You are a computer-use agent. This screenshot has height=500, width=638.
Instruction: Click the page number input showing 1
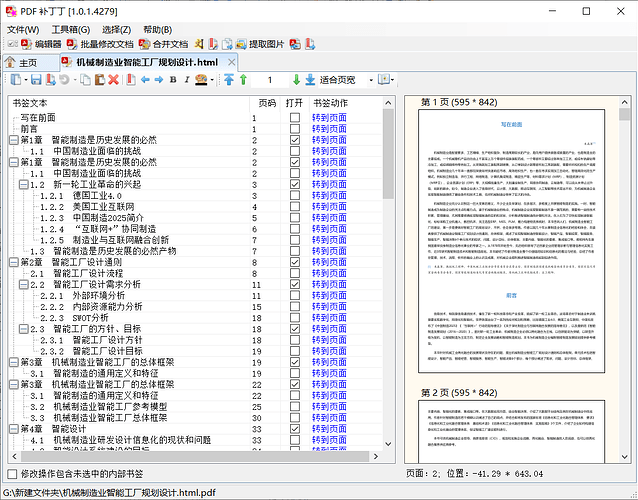coord(269,80)
